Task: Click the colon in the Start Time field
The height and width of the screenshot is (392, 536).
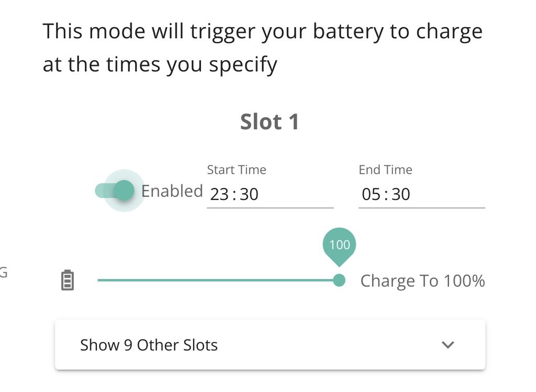Action: (x=234, y=195)
